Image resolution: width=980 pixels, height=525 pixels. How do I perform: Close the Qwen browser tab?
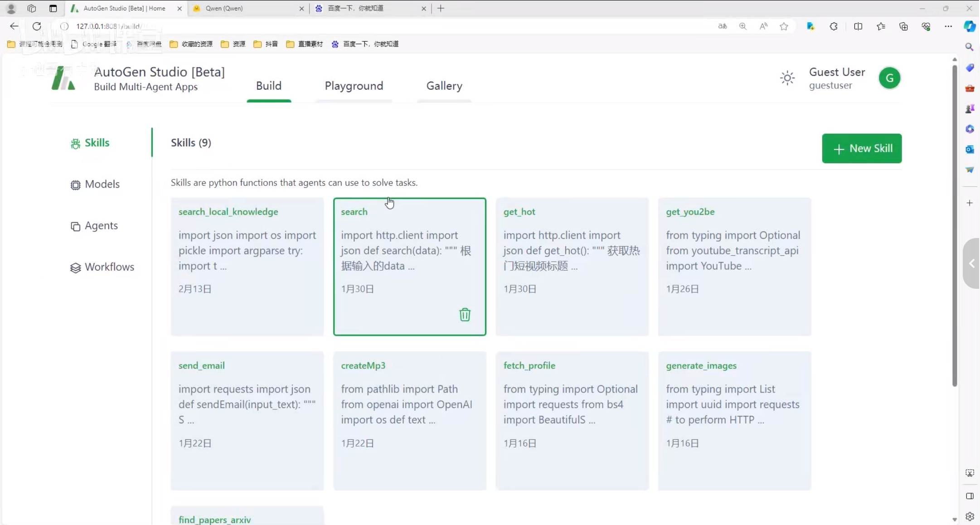302,8
